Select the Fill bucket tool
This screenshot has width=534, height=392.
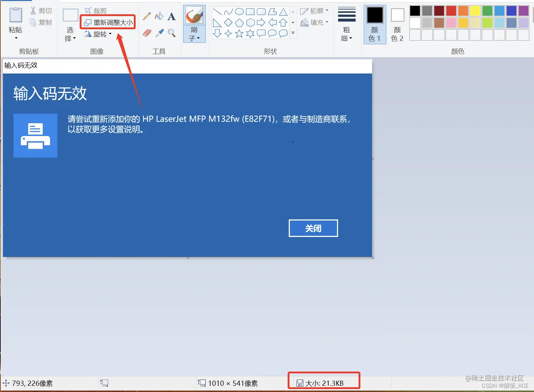point(159,16)
